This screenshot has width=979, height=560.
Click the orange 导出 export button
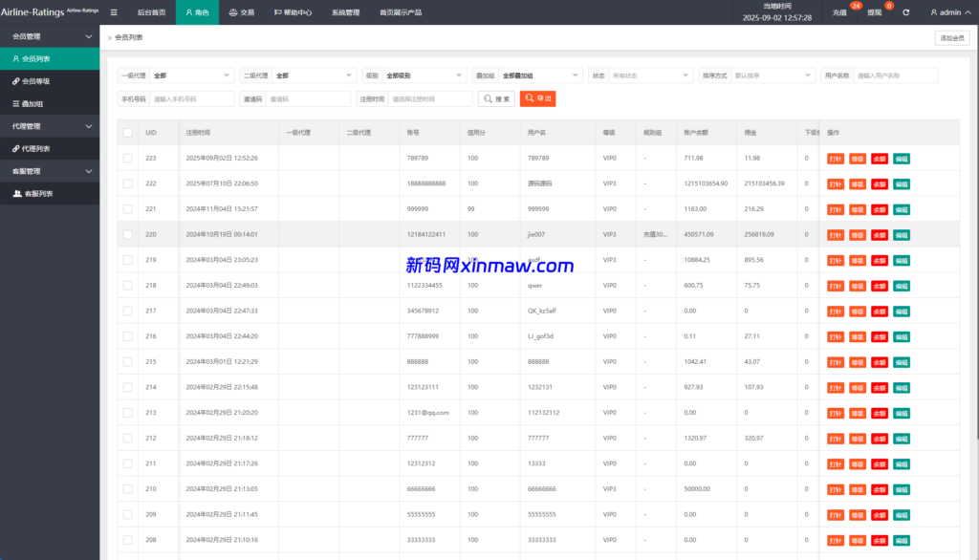538,97
